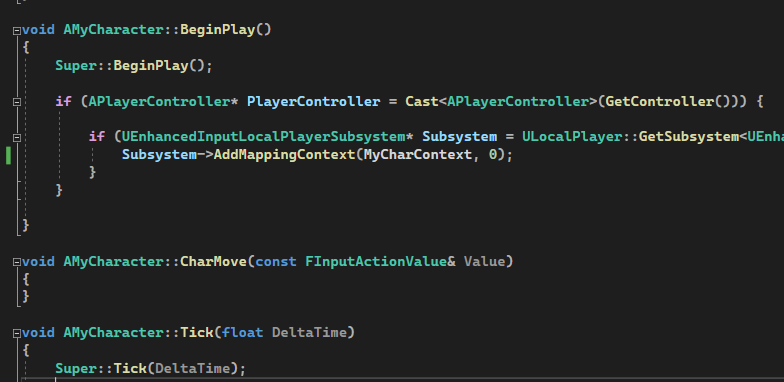The width and height of the screenshot is (784, 382).
Task: Click the Value parameter in CharMove
Action: click(484, 261)
